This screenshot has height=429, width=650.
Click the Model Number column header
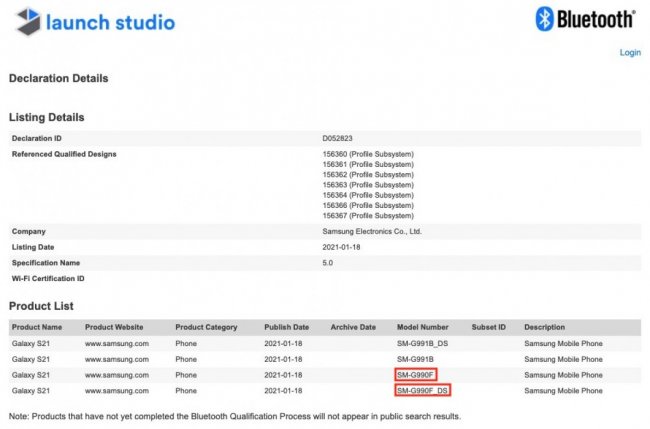tap(423, 327)
